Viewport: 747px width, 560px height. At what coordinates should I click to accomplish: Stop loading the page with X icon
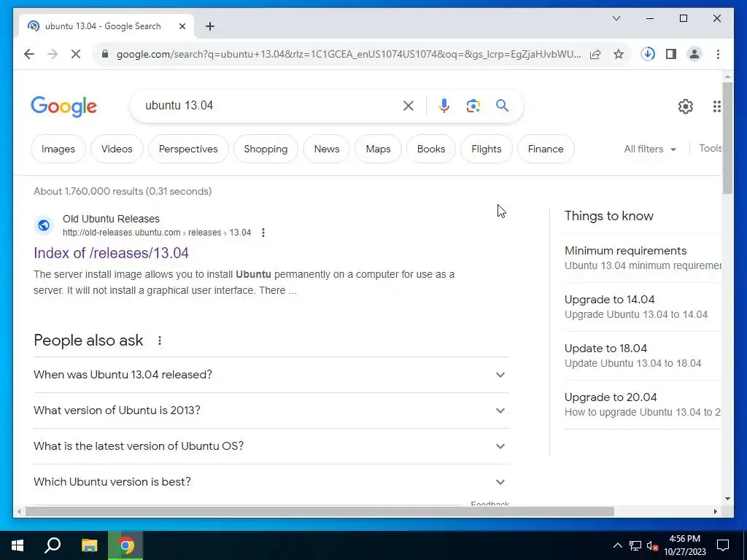click(x=76, y=54)
